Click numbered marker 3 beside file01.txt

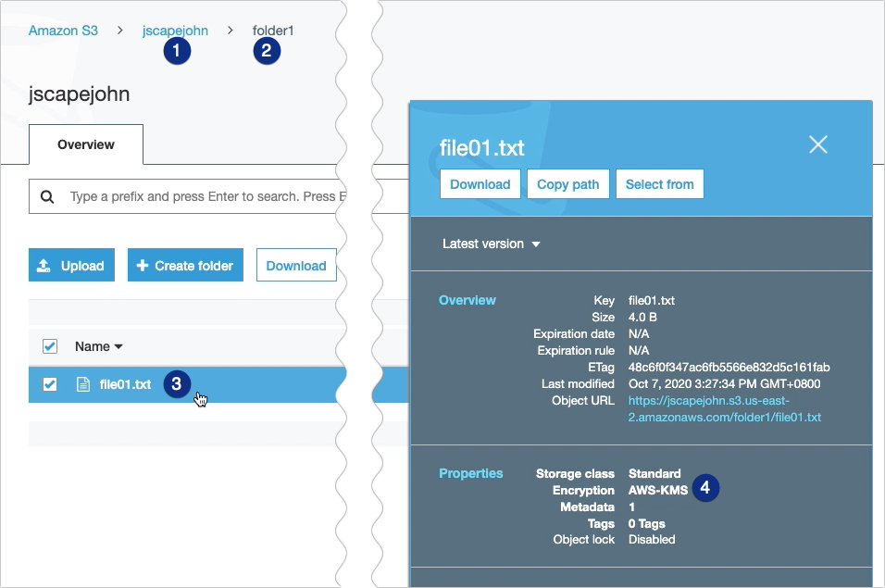click(177, 384)
